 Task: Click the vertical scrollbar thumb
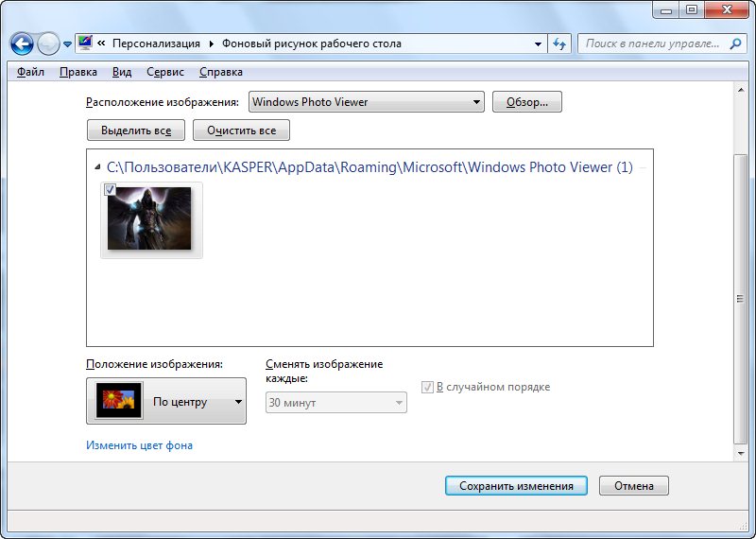coord(741,299)
